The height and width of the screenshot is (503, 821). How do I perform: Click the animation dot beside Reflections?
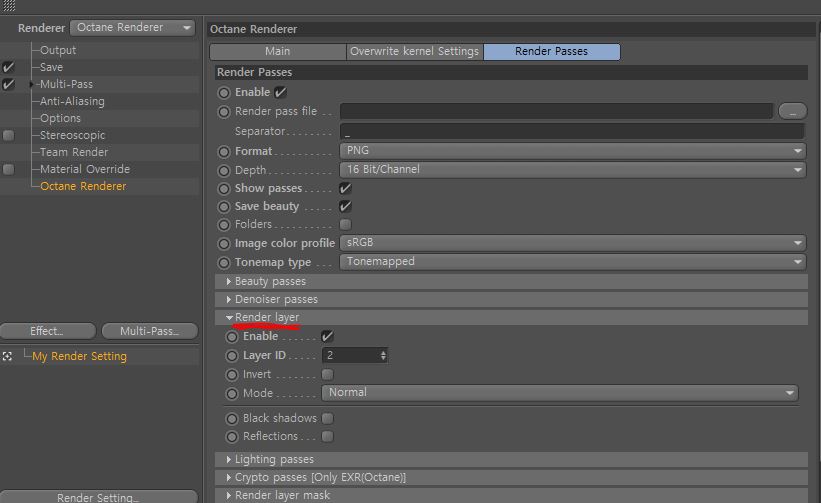(232, 437)
